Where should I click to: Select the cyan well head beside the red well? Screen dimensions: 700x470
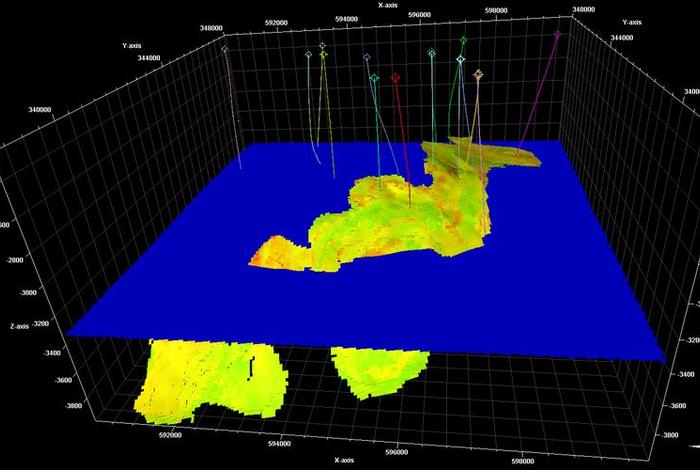(x=375, y=78)
